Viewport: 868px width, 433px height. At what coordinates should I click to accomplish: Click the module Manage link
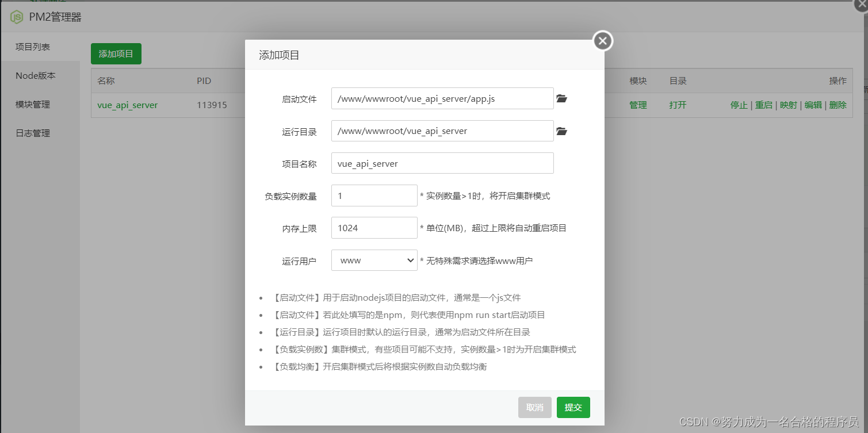coord(638,105)
